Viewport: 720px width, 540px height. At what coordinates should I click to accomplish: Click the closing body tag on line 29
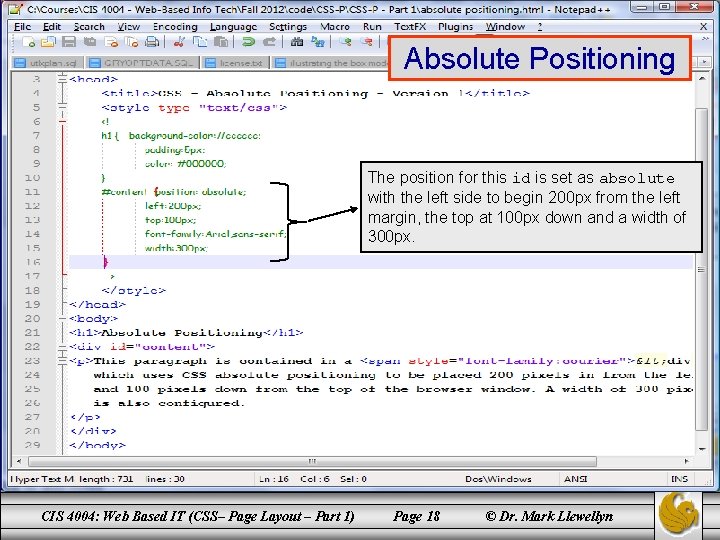(x=97, y=445)
